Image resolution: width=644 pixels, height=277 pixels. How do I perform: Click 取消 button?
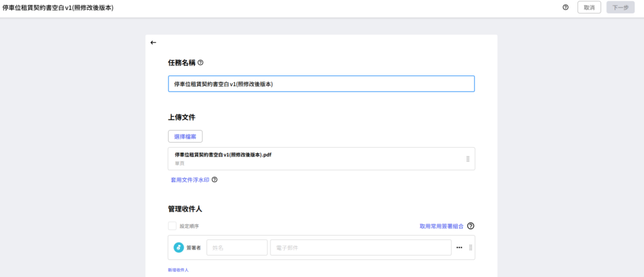click(589, 8)
